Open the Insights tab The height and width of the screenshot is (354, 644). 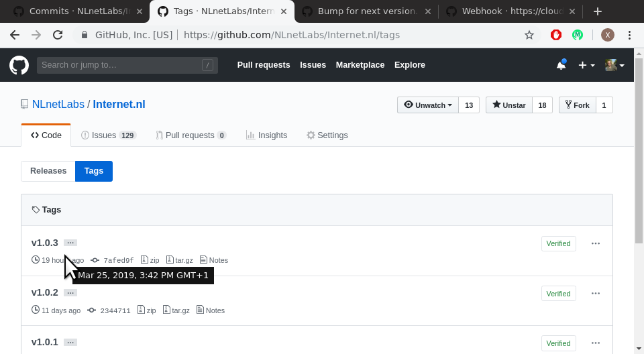coord(266,135)
